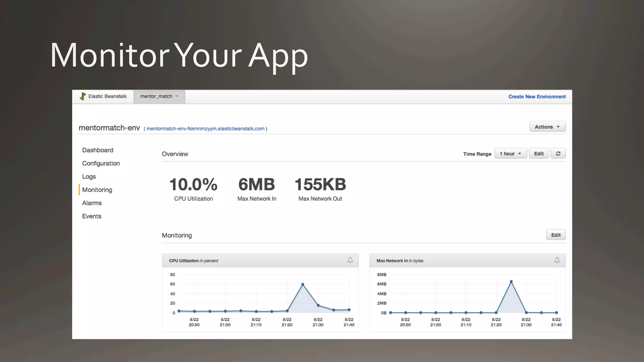Select Logs in the sidebar
Image resolution: width=644 pixels, height=362 pixels.
pyautogui.click(x=89, y=177)
